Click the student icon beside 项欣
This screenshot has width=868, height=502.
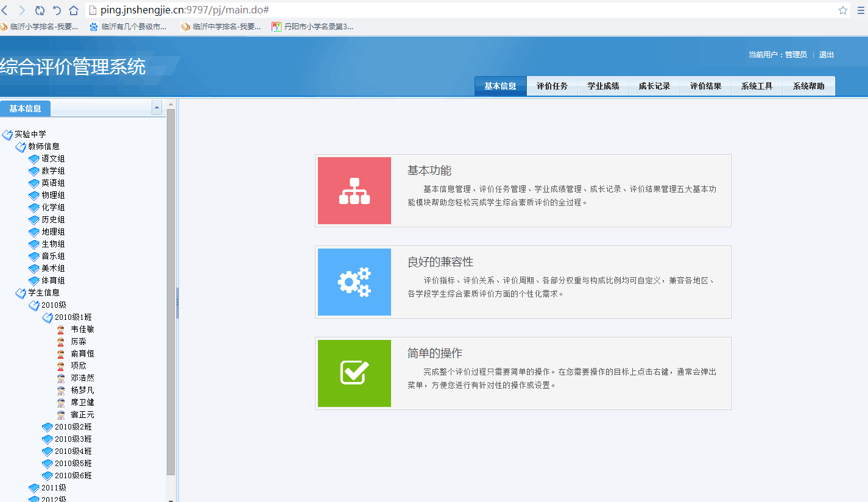click(x=61, y=366)
